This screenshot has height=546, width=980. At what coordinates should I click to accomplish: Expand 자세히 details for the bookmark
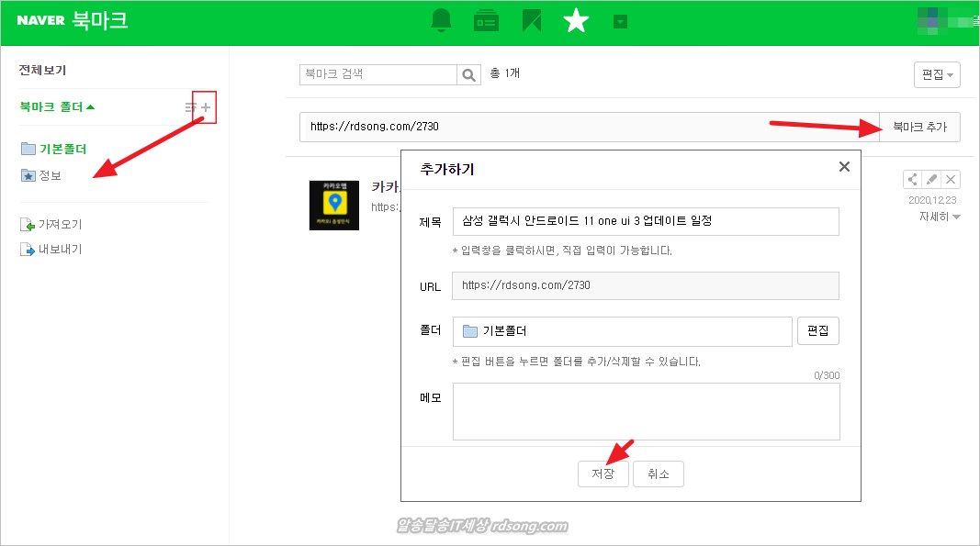(x=940, y=217)
